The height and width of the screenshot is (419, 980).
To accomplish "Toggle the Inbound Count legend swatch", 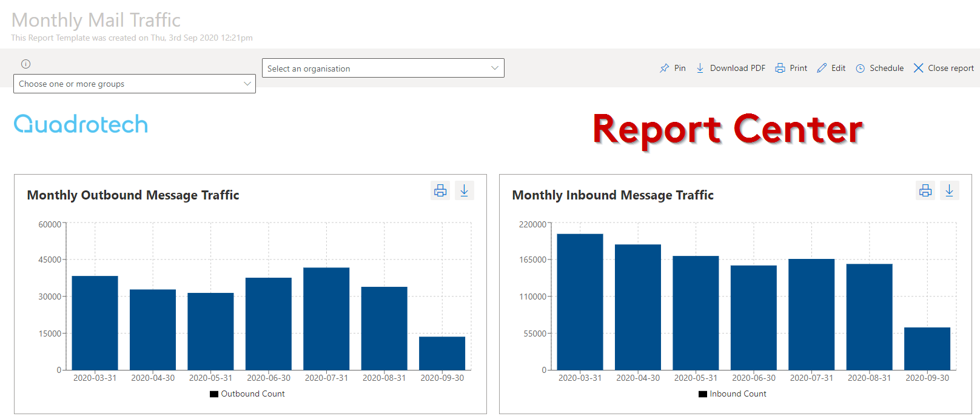I will 702,394.
